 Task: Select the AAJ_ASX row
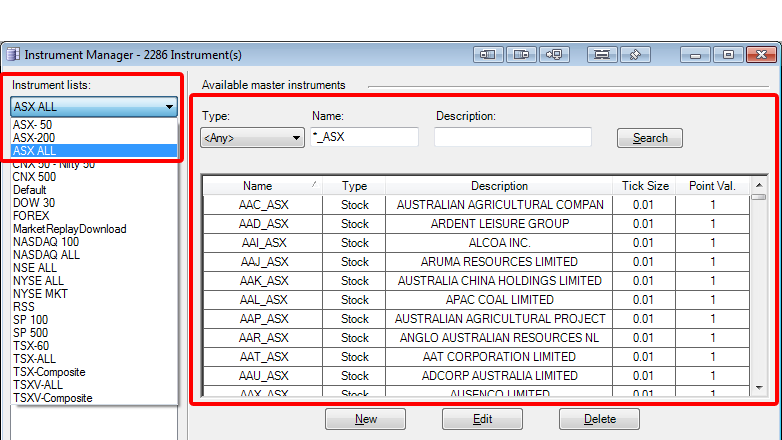coord(476,262)
